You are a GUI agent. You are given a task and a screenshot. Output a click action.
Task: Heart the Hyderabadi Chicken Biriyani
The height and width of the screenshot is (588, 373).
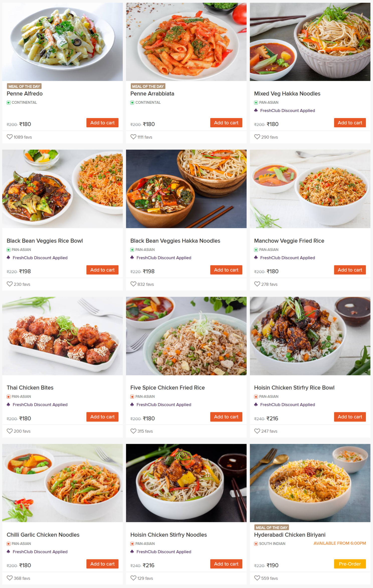(x=257, y=578)
